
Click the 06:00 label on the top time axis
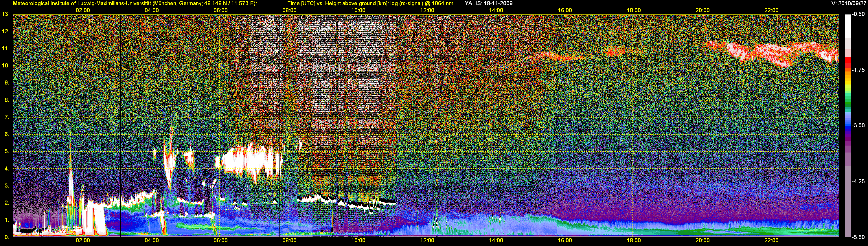[220, 10]
